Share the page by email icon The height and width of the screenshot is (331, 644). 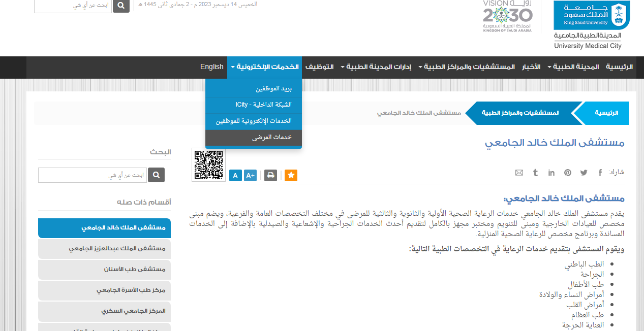(519, 173)
